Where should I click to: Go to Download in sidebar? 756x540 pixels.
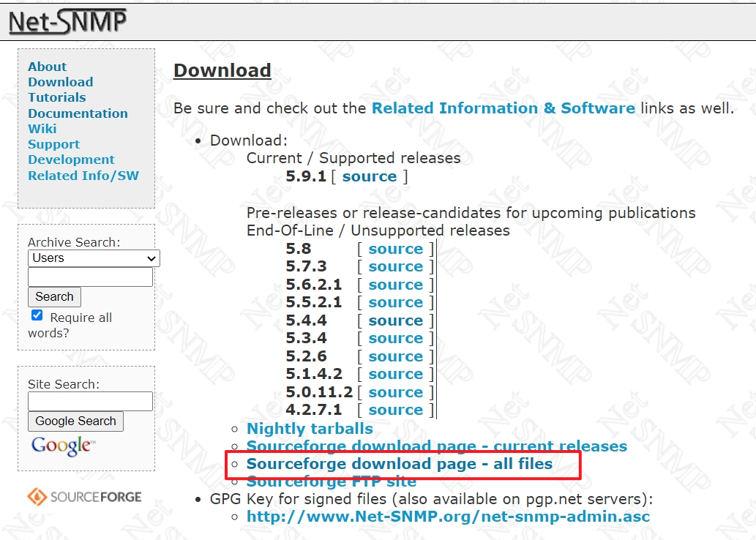pyautogui.click(x=61, y=82)
